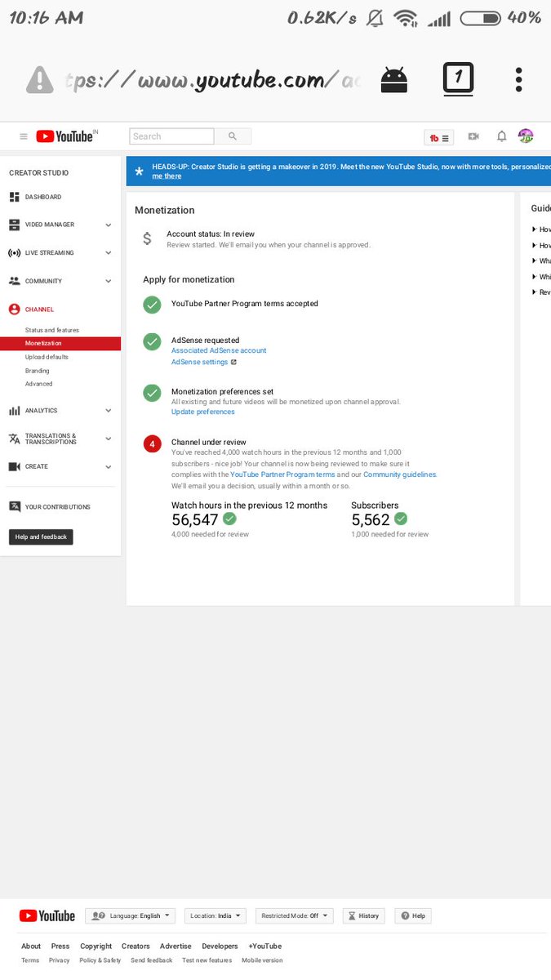Click the Translations & Transcriptions icon

coord(14,439)
